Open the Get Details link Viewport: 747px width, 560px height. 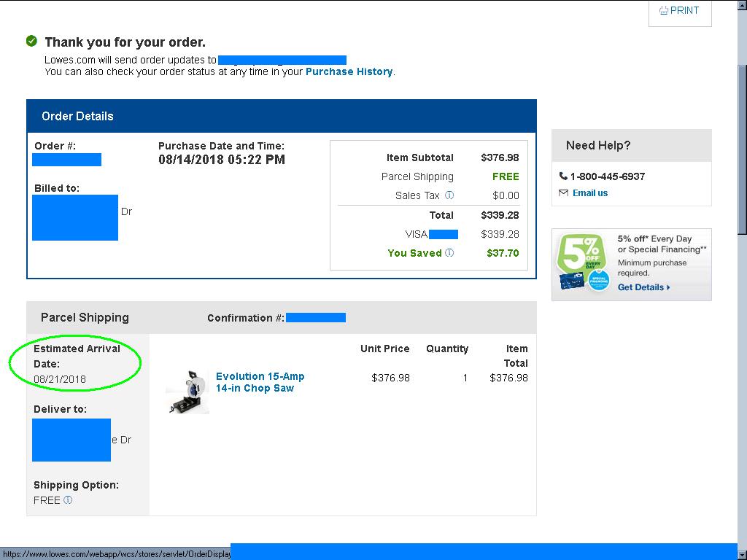tap(643, 287)
